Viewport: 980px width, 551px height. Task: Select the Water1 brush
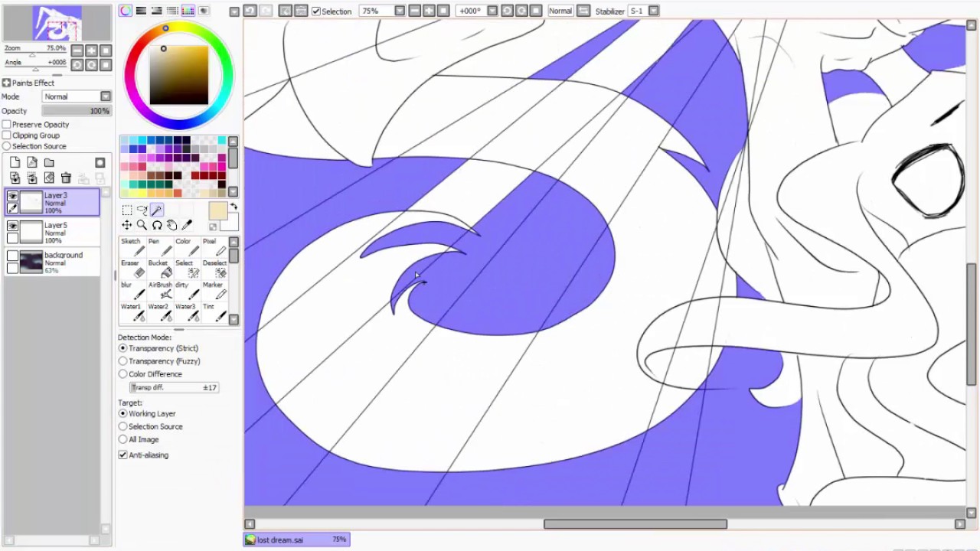click(x=132, y=312)
